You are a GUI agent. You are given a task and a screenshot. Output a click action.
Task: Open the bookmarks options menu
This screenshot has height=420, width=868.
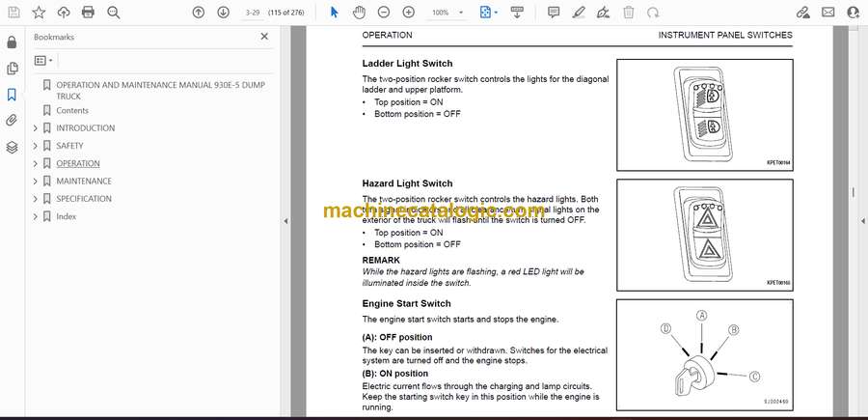coord(43,61)
